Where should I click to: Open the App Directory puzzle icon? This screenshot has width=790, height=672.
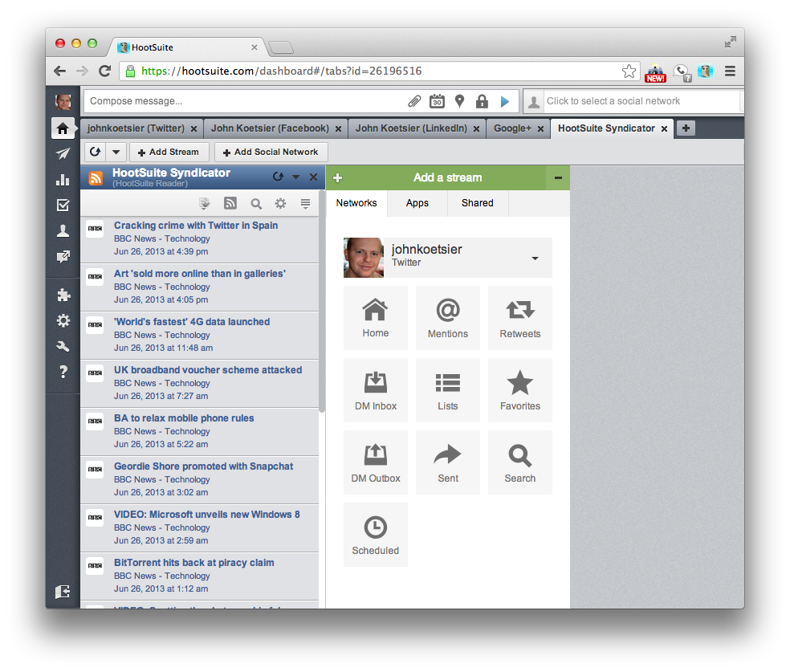[63, 295]
